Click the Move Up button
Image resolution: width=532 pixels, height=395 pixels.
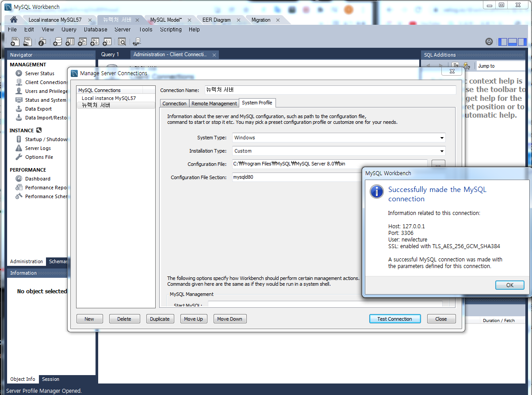tap(193, 319)
